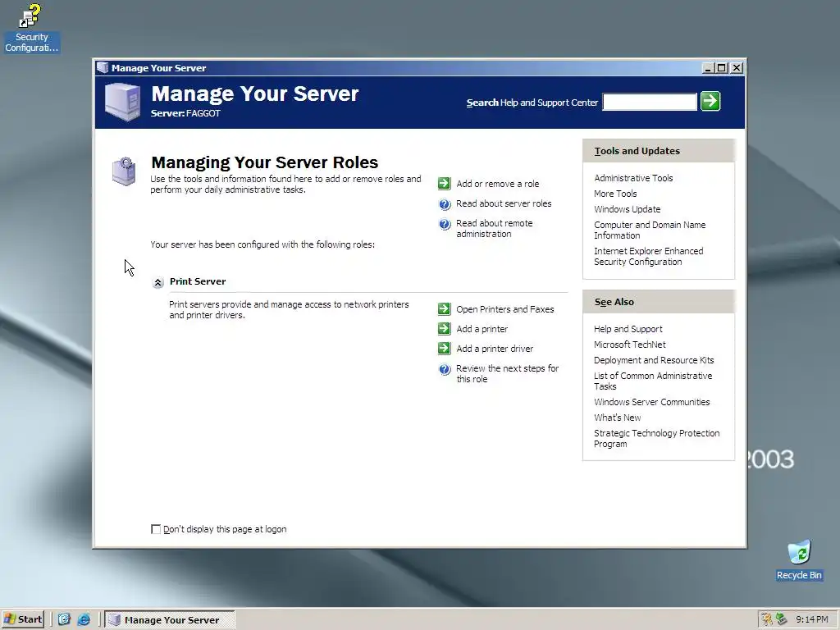840x630 pixels.
Task: Open List of Common Administrative Tasks link
Action: click(653, 381)
